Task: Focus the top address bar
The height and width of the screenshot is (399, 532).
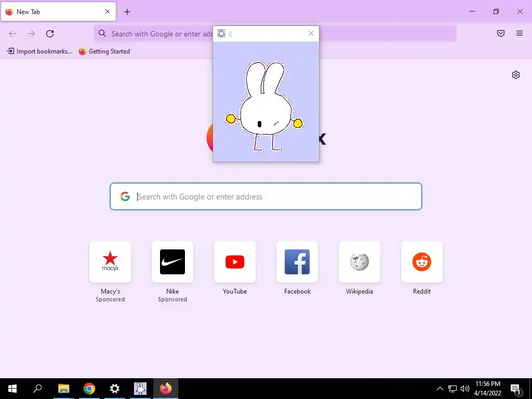Action: pos(275,34)
